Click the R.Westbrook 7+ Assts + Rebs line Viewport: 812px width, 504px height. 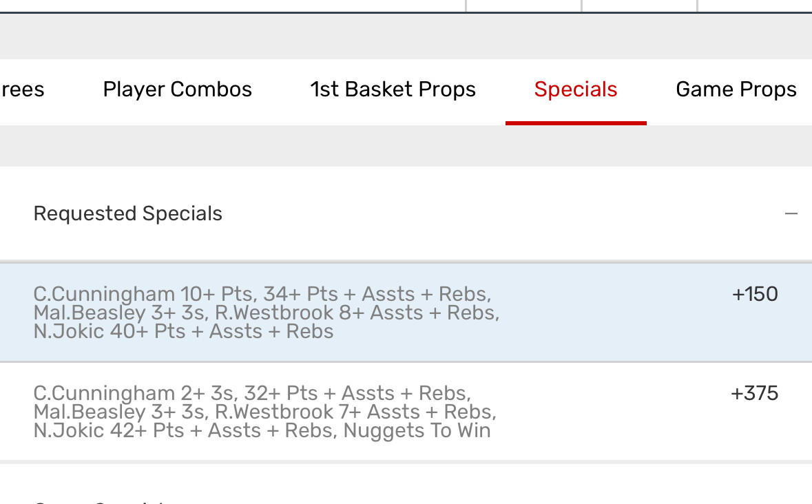[x=355, y=412]
